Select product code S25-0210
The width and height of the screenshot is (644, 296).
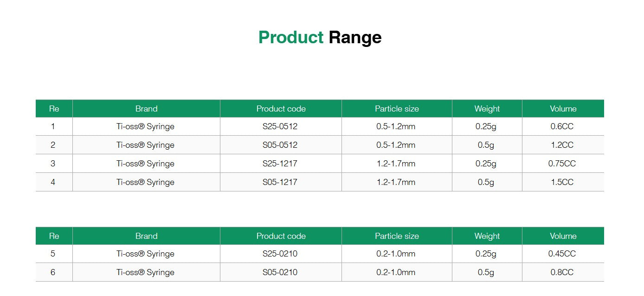coord(280,254)
